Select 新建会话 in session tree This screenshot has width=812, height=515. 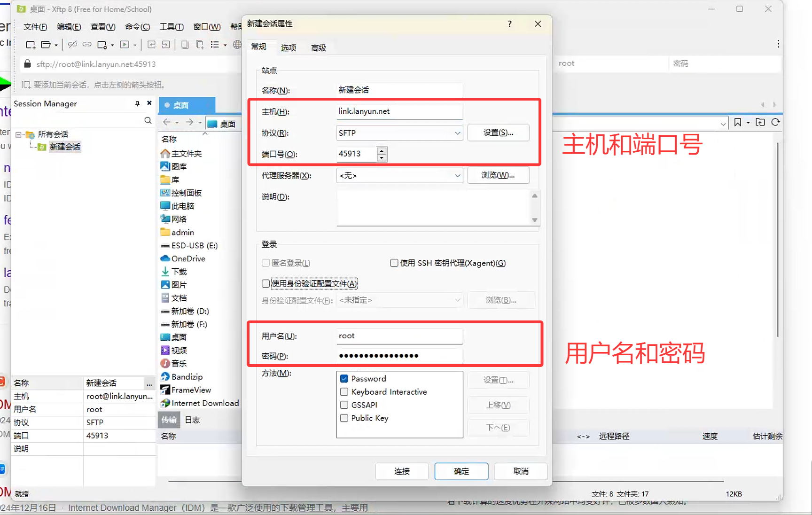point(65,147)
